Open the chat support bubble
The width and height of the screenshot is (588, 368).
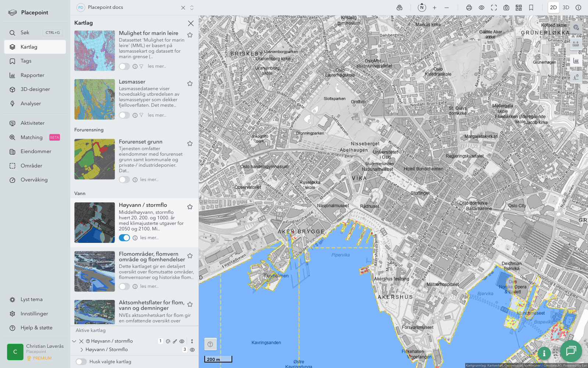[571, 351]
